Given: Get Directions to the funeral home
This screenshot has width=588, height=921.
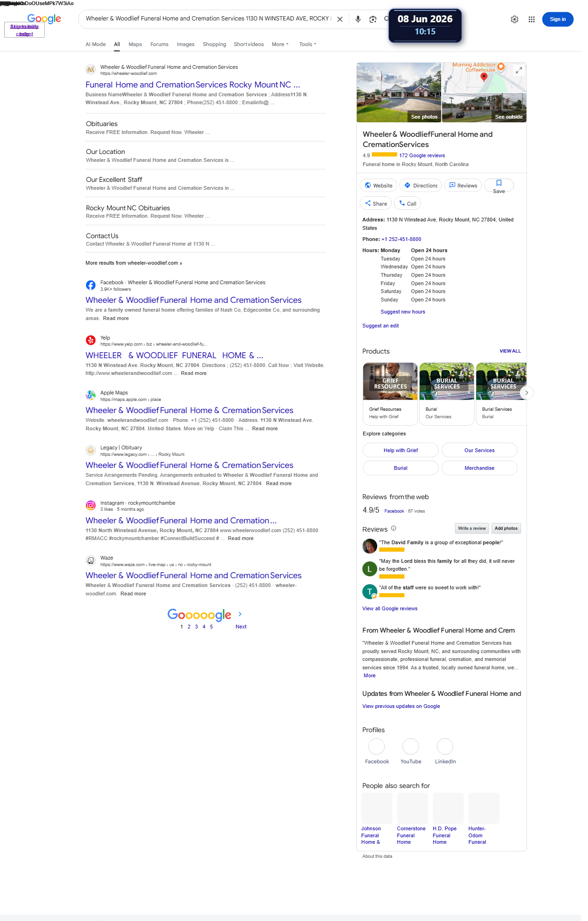Looking at the screenshot, I should 421,186.
